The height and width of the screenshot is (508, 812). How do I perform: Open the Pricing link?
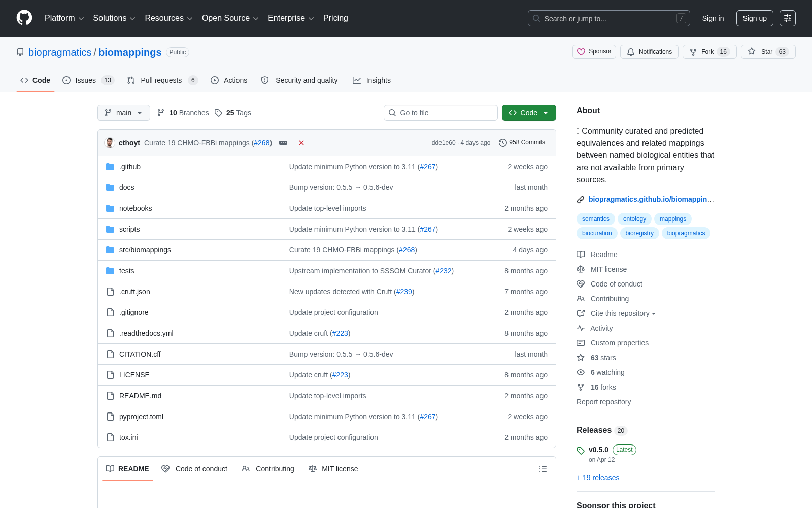(335, 18)
